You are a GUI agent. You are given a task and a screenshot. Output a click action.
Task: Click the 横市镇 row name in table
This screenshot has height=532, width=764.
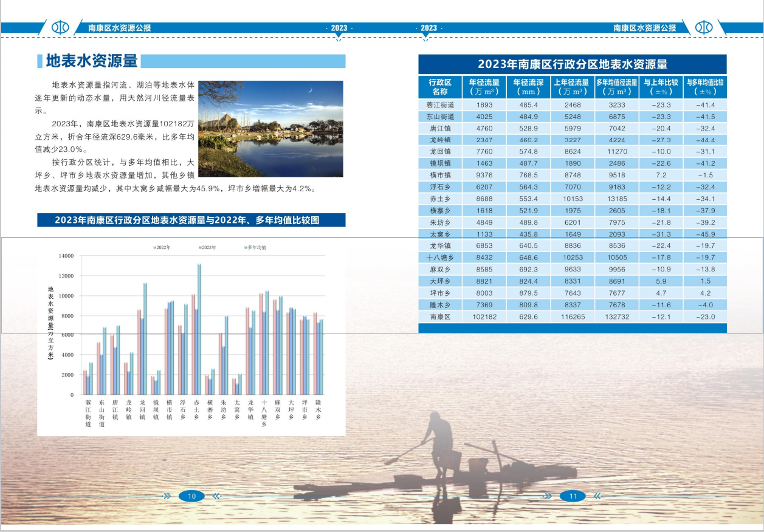(440, 176)
